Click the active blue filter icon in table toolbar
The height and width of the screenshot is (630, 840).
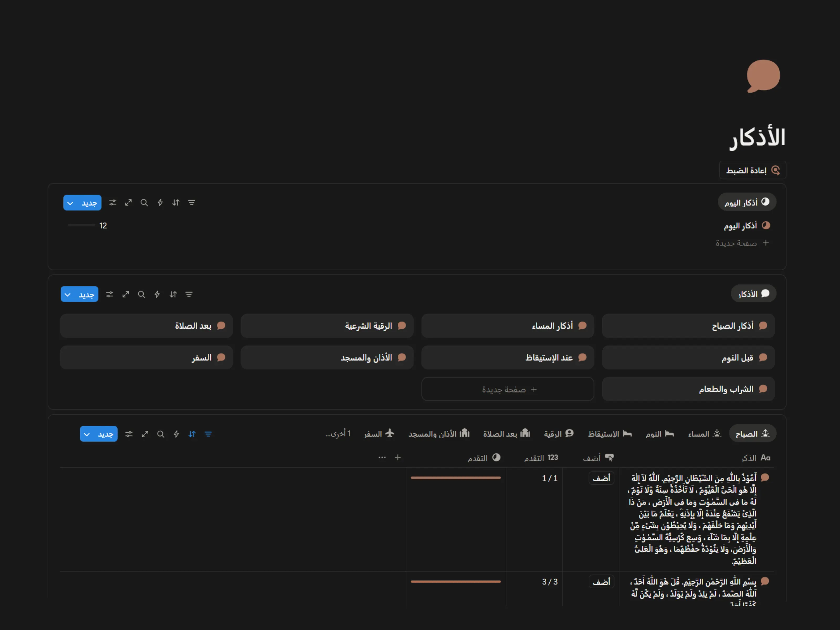pyautogui.click(x=208, y=434)
